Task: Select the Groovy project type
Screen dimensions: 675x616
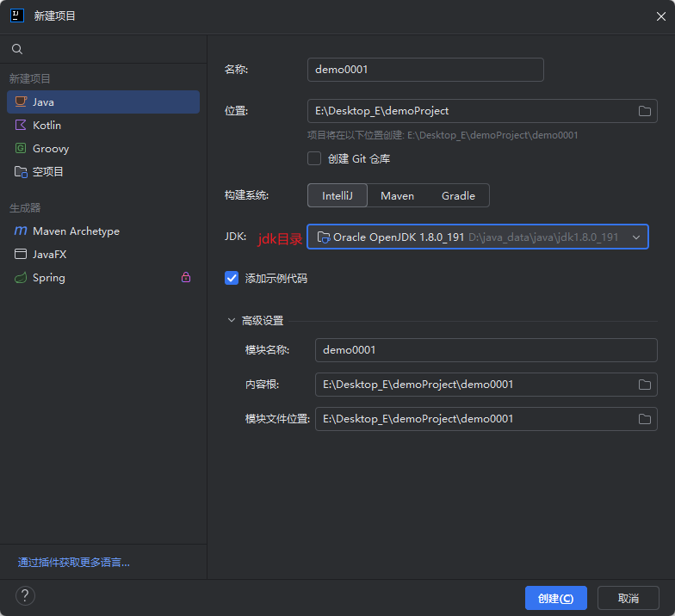Action: click(x=103, y=148)
